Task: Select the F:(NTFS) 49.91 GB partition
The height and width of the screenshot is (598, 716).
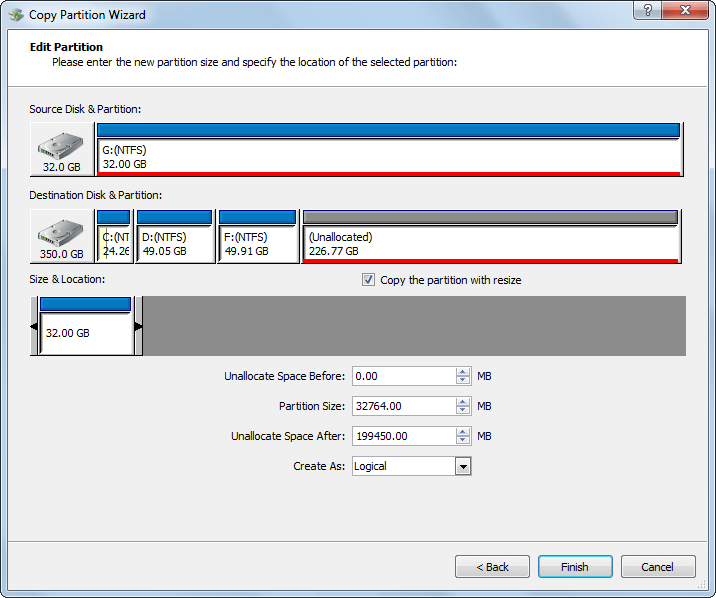Action: point(258,236)
